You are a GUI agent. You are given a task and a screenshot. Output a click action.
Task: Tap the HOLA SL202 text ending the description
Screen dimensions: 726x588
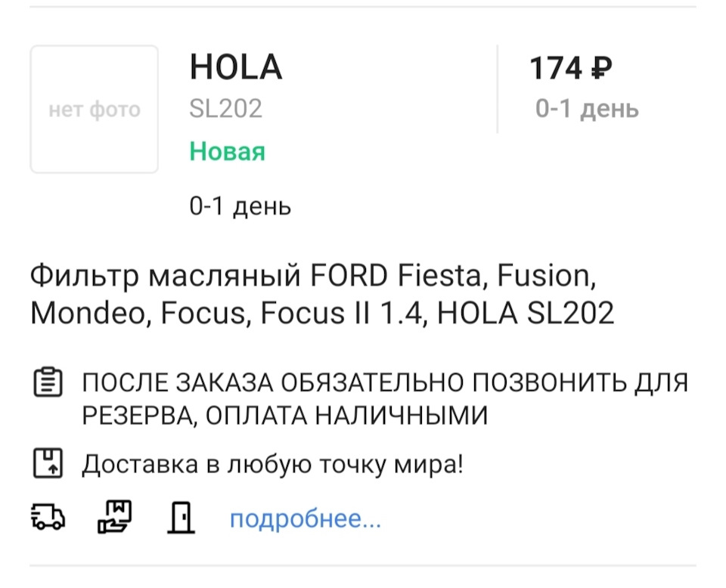tap(526, 313)
